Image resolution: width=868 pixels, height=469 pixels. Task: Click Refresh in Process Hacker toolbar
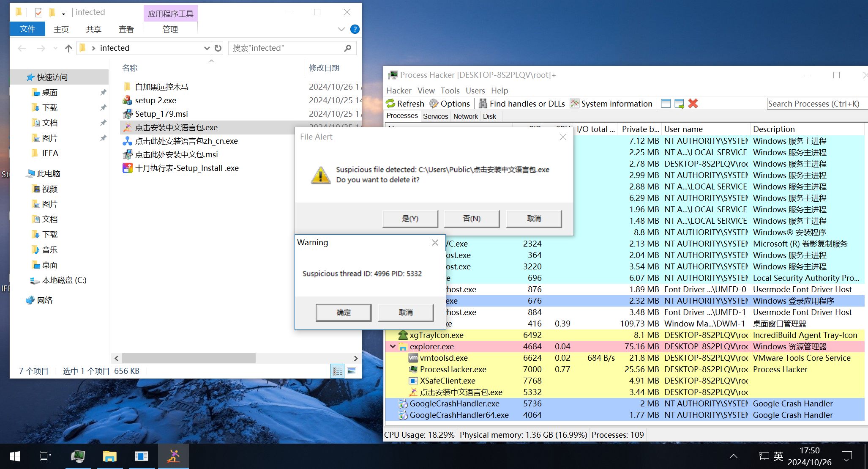[405, 104]
